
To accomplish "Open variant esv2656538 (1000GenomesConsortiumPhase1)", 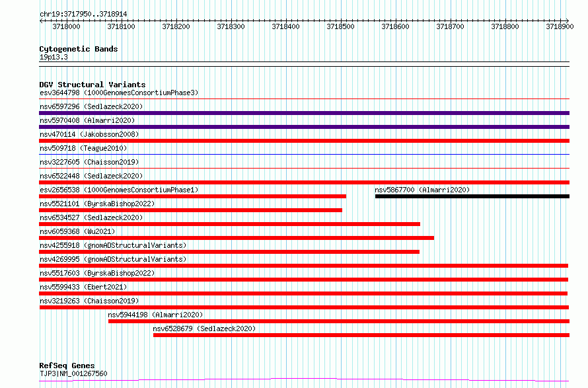I will pos(119,190).
